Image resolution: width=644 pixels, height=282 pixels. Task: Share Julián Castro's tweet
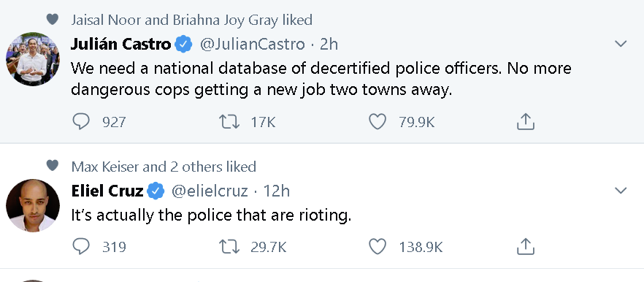[525, 122]
